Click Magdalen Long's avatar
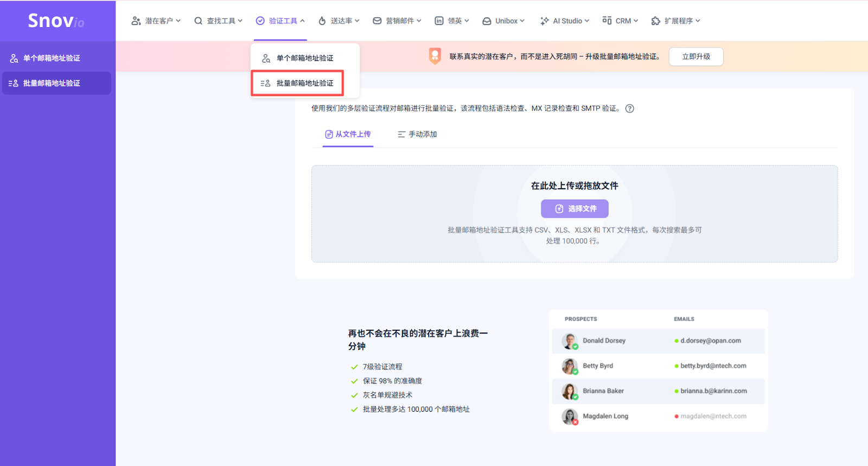The width and height of the screenshot is (868, 466). coord(570,417)
